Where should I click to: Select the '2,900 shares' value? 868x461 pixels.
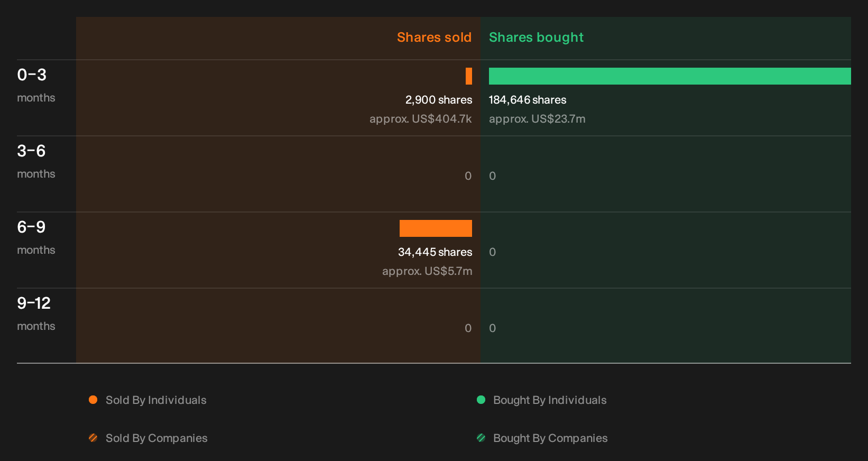coord(439,100)
